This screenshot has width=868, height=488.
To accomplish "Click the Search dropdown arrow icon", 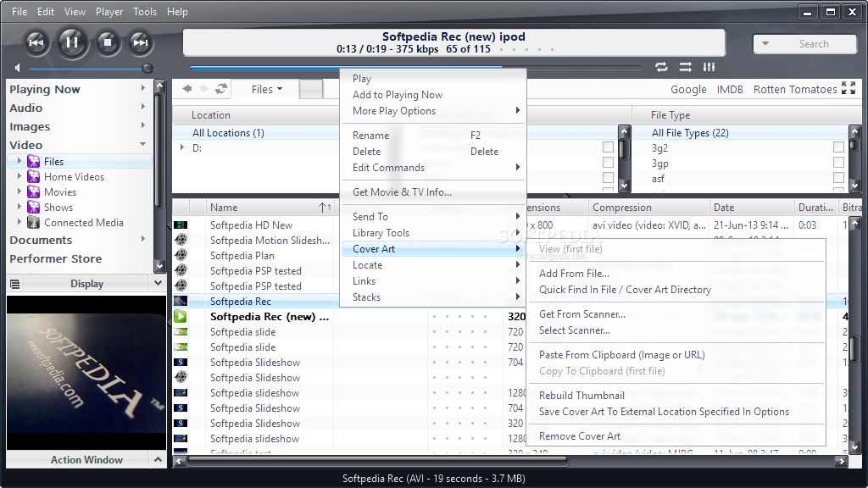I will [x=765, y=44].
